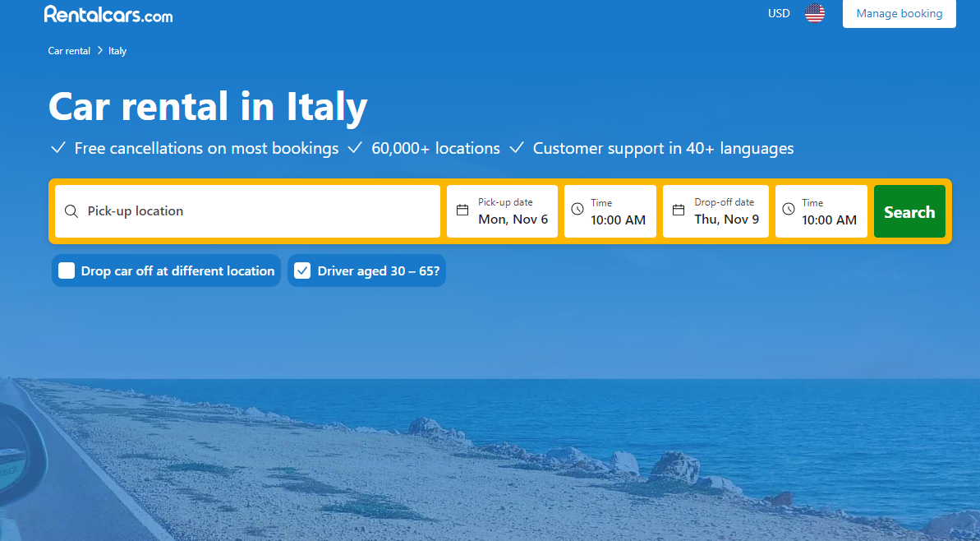
Task: Click the breadcrumb chevron after Car rental
Action: (x=99, y=51)
